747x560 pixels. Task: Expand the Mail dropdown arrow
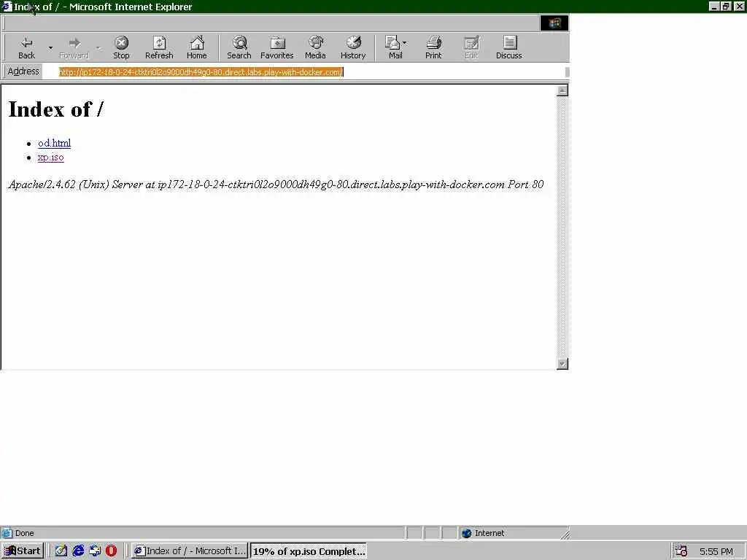click(405, 43)
